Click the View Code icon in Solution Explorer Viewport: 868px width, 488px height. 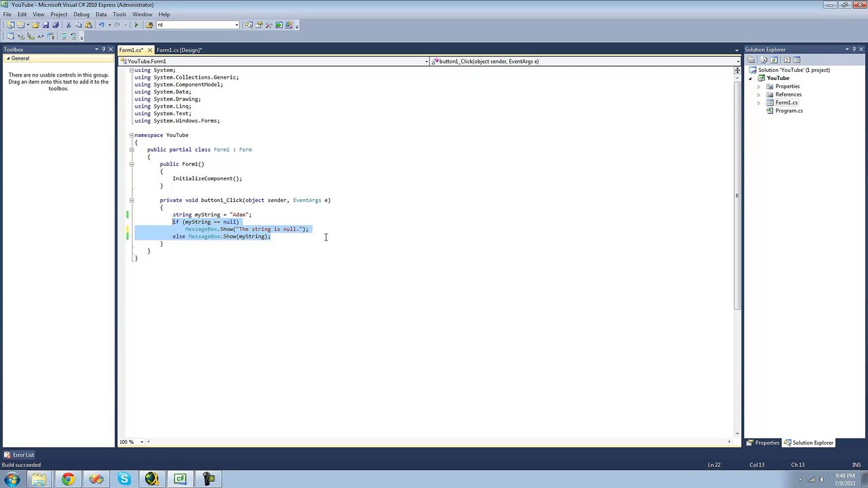pos(787,60)
